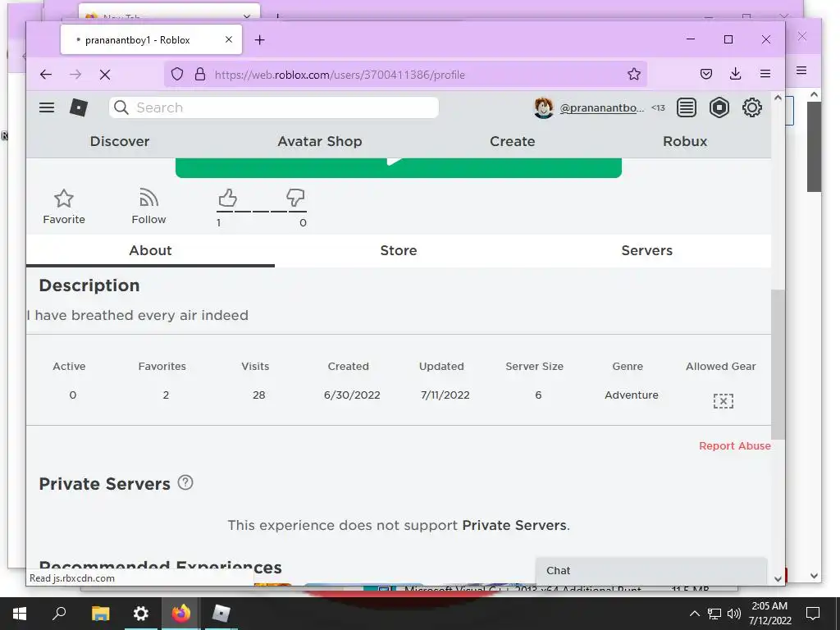Click the site security padlock icon
Image resolution: width=840 pixels, height=630 pixels.
pos(200,74)
